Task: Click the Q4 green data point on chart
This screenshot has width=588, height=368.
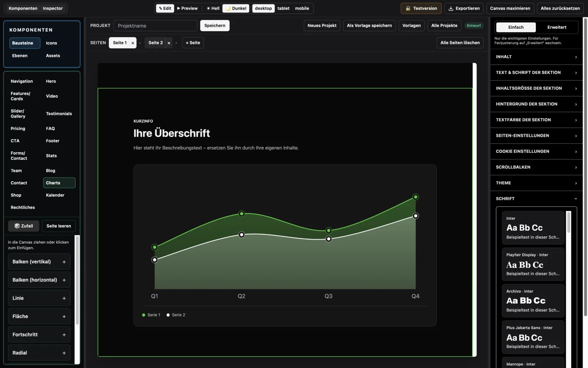Action: (416, 197)
